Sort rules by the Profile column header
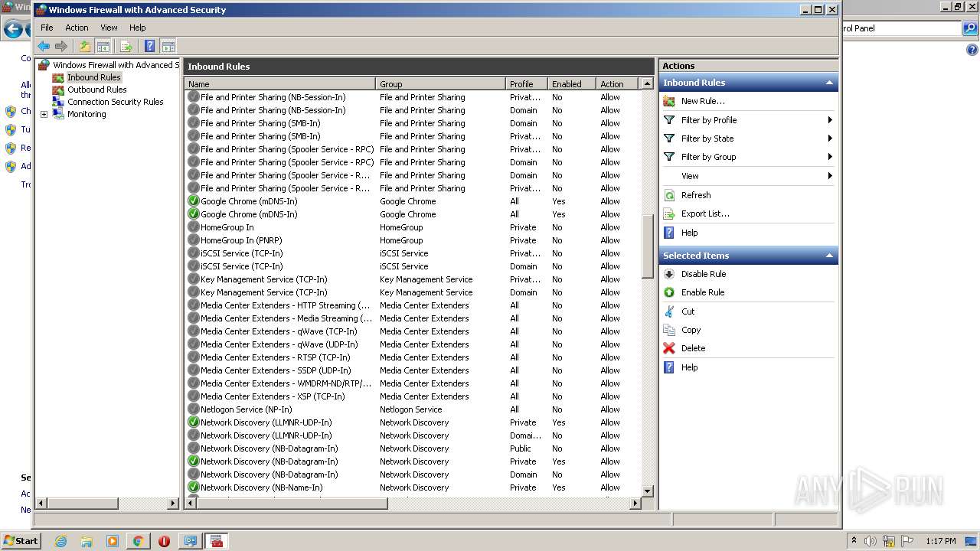980x551 pixels. (x=527, y=84)
